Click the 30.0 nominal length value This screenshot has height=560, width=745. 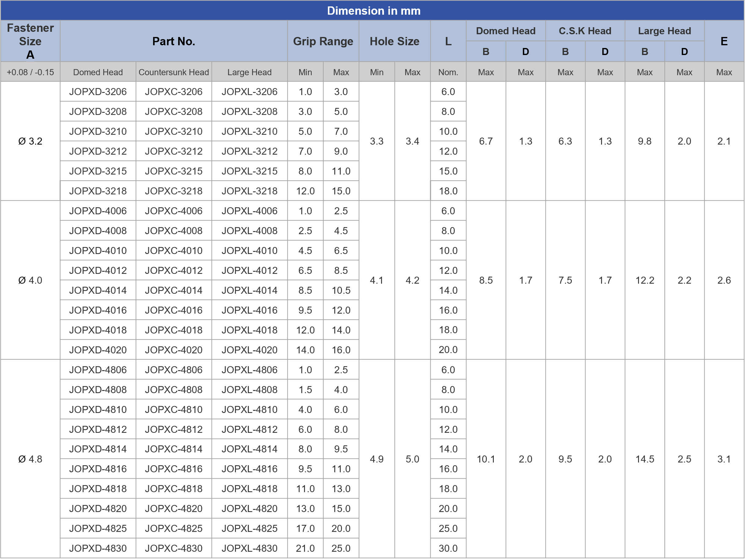[448, 549]
